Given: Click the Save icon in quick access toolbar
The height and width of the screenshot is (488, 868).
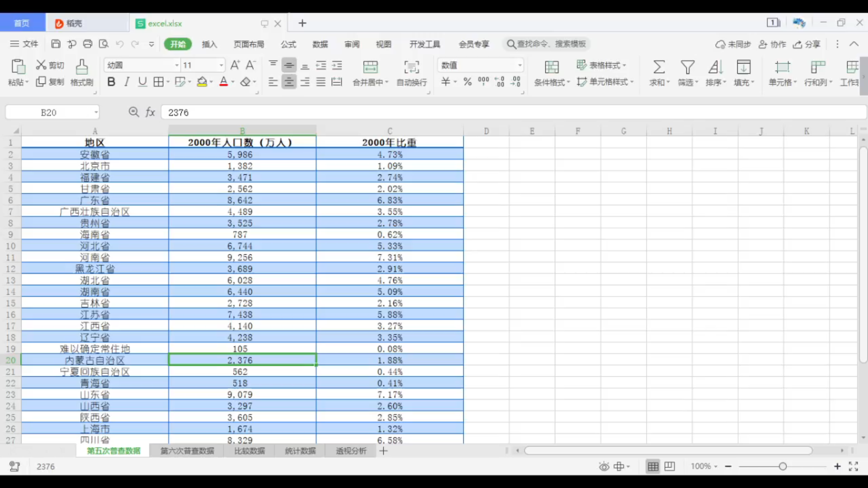Looking at the screenshot, I should point(56,44).
